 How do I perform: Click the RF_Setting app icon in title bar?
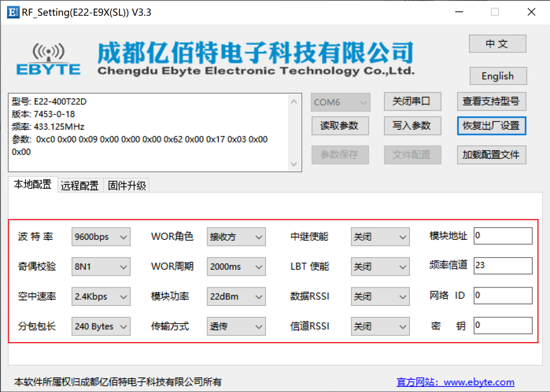point(13,12)
